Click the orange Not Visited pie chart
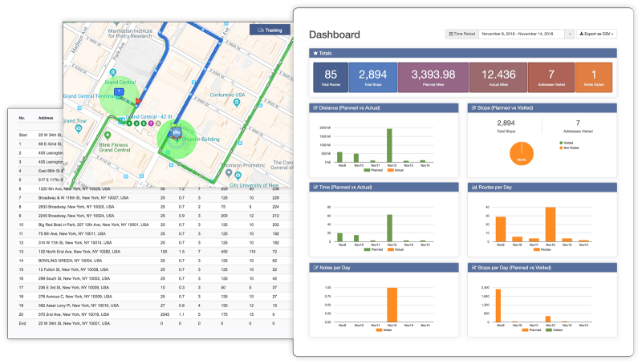 (521, 153)
